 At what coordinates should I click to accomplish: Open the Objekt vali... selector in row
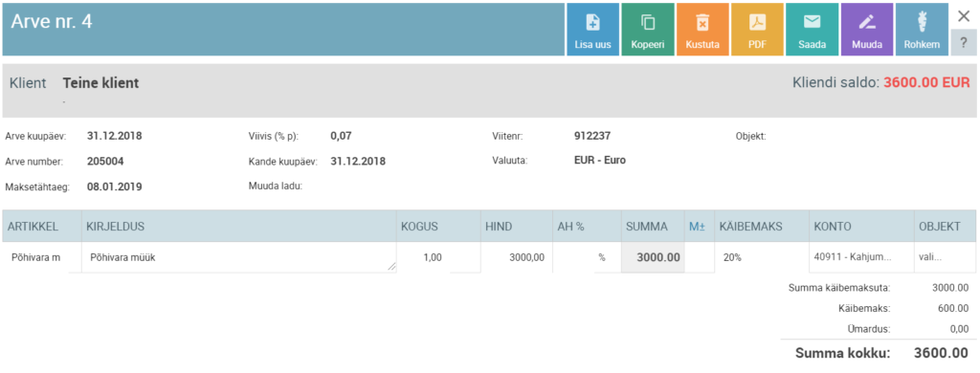click(x=945, y=257)
